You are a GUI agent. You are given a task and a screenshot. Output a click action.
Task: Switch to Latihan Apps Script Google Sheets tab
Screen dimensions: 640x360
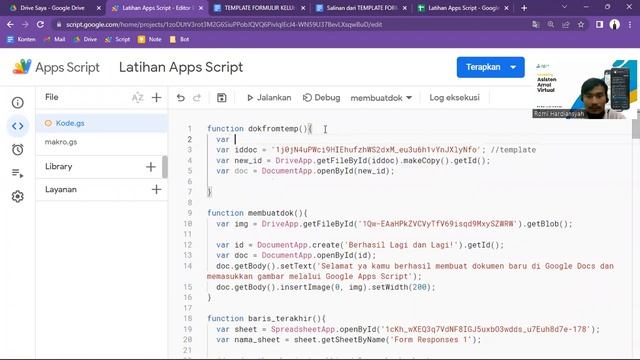[x=463, y=8]
